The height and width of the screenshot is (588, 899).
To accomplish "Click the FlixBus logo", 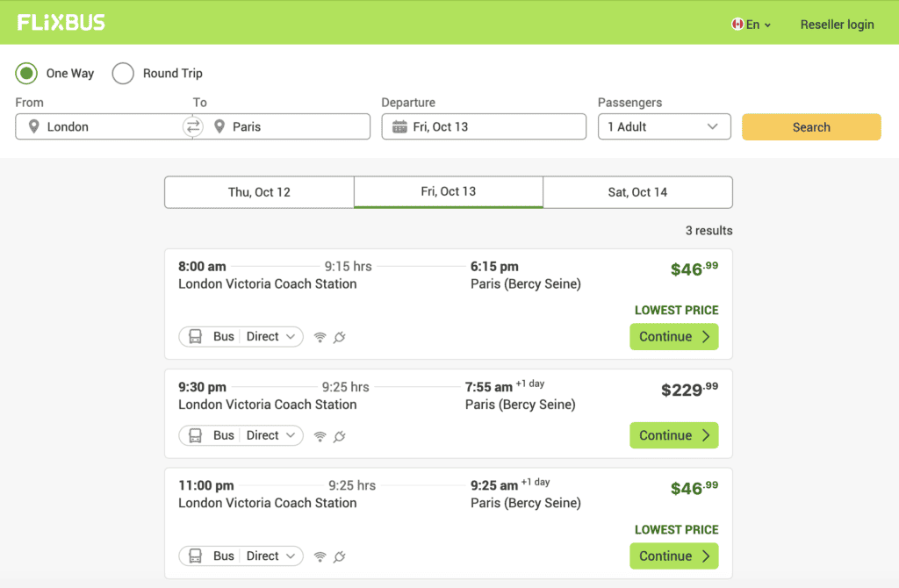I will [x=61, y=21].
